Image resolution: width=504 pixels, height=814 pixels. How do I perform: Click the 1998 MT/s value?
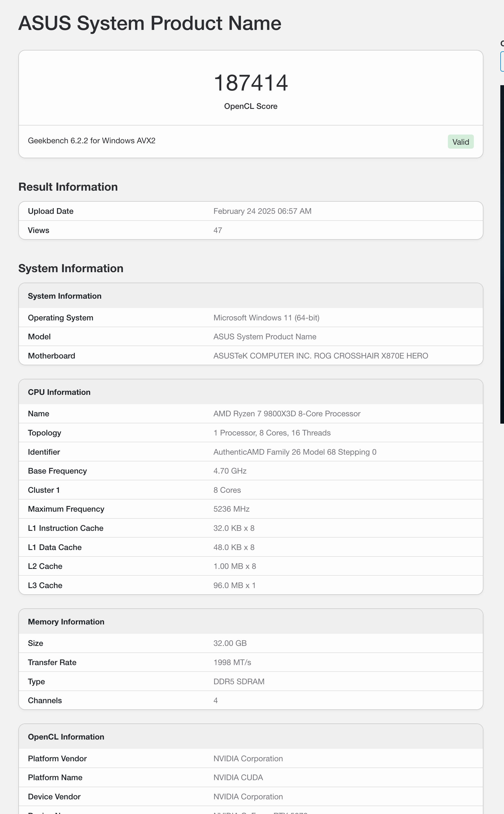coord(232,662)
